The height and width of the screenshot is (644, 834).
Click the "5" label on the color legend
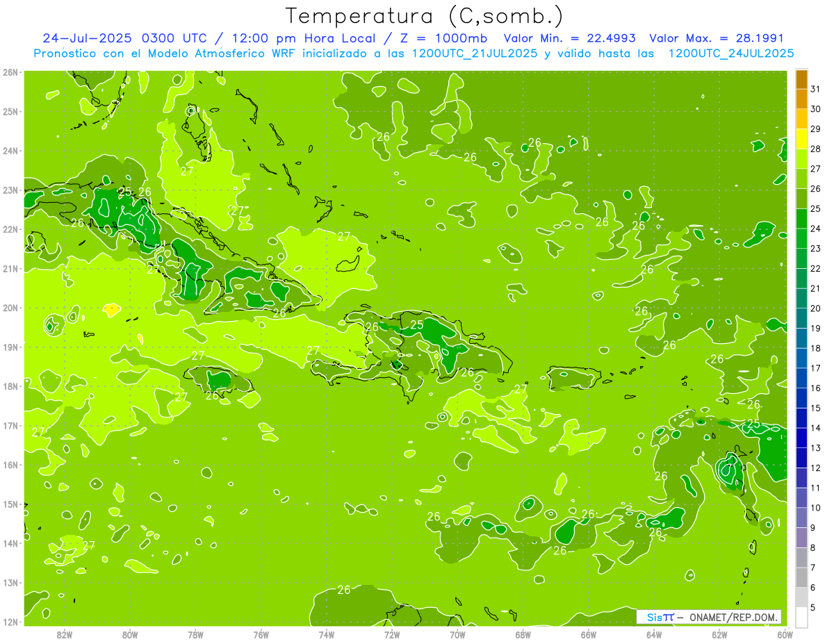[x=812, y=607]
